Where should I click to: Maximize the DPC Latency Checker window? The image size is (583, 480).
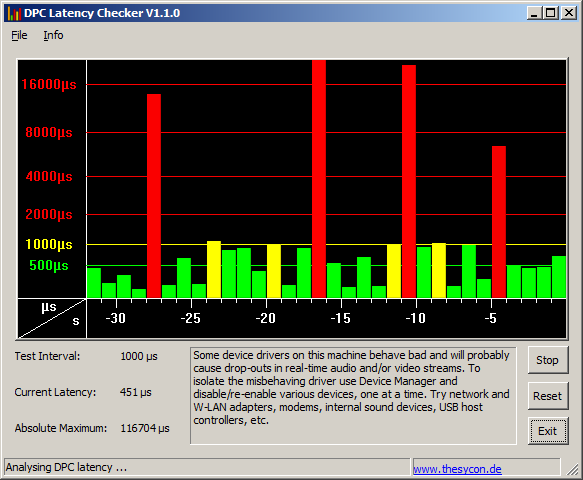click(551, 13)
